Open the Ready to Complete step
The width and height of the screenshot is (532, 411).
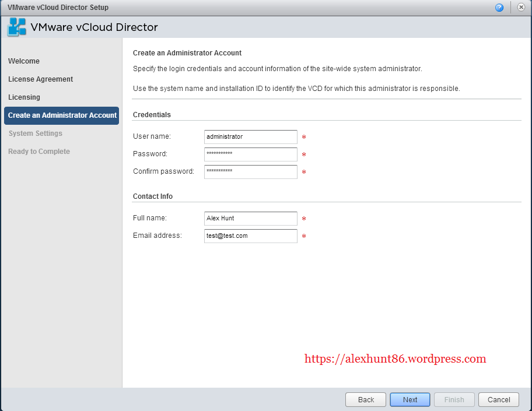[x=39, y=152]
